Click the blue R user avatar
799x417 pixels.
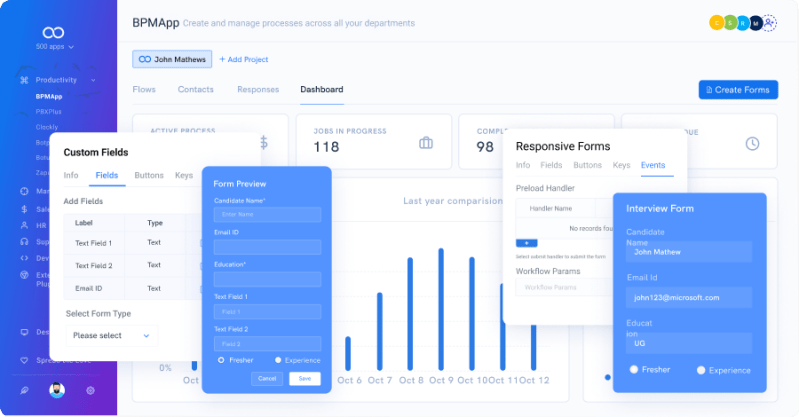point(743,23)
